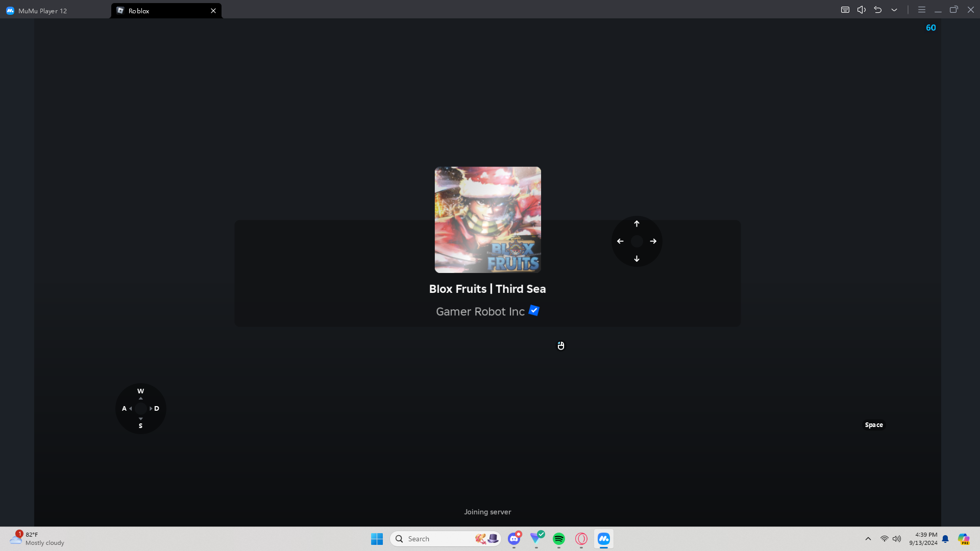Click the back arrow icon in title bar
Viewport: 980px width, 551px height.
(878, 10)
